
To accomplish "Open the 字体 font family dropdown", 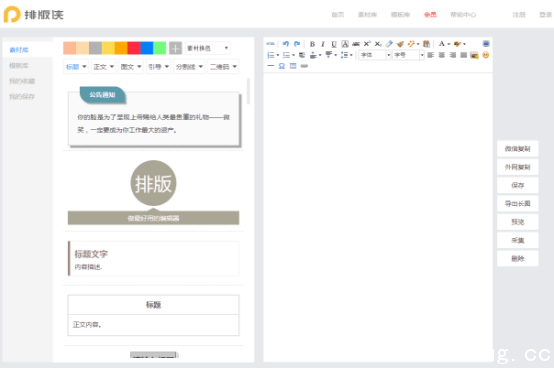I will (x=375, y=55).
